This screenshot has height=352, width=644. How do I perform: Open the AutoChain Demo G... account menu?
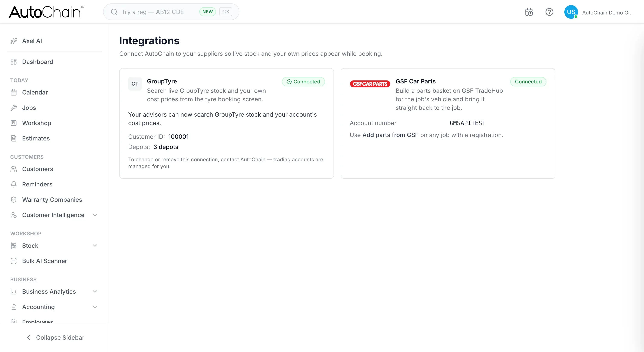point(607,13)
